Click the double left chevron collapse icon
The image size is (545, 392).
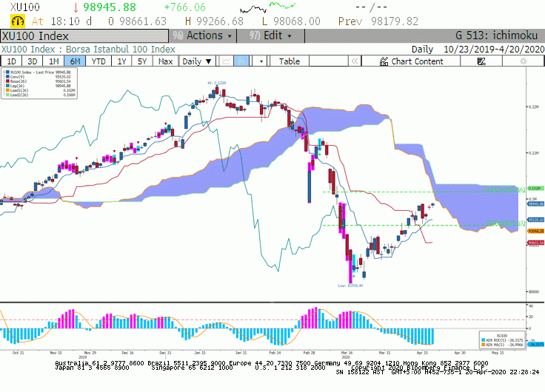pyautogui.click(x=355, y=61)
